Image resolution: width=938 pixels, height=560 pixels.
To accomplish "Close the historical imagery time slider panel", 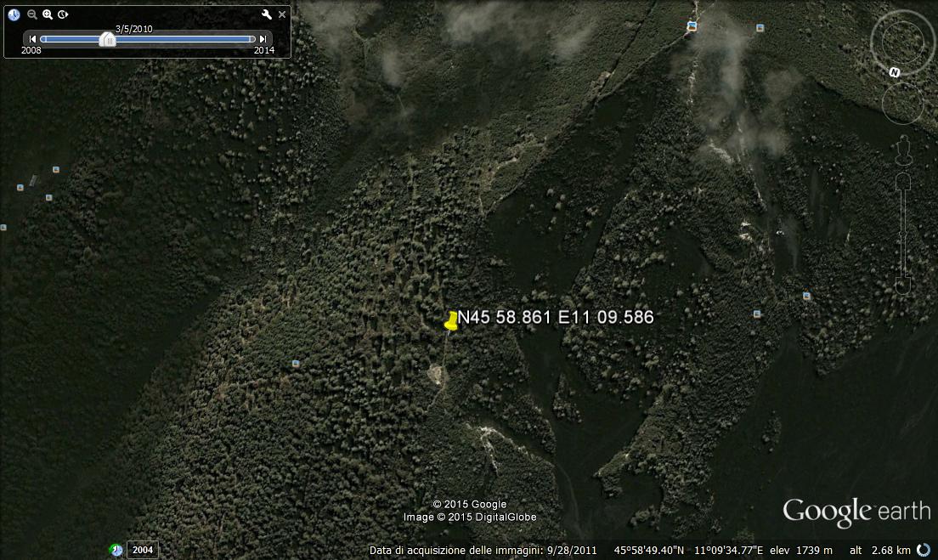I will [282, 14].
